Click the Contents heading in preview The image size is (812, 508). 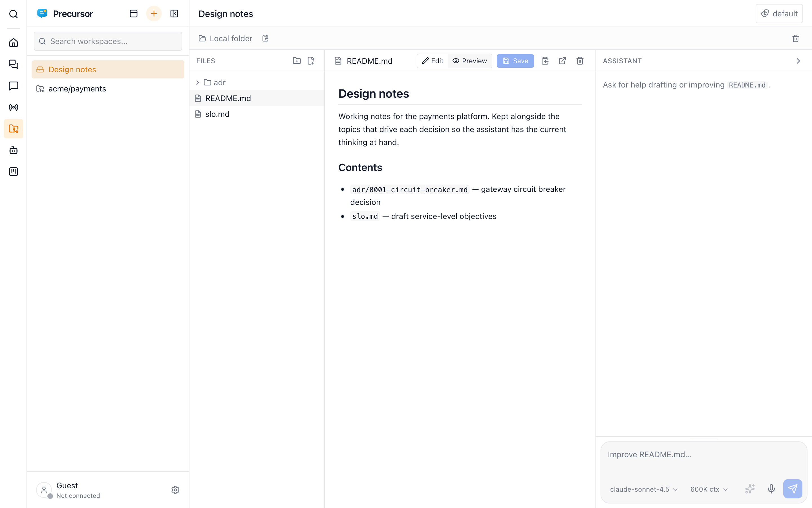pyautogui.click(x=360, y=167)
